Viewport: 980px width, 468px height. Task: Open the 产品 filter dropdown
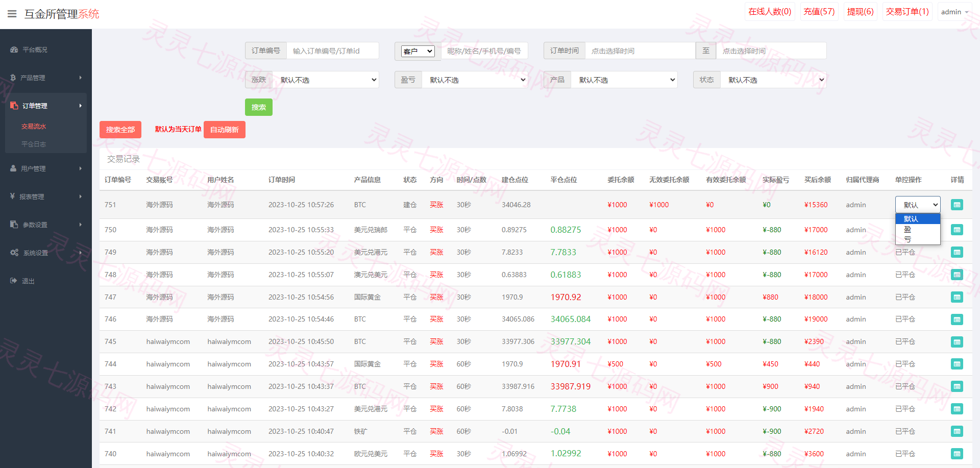tap(624, 80)
